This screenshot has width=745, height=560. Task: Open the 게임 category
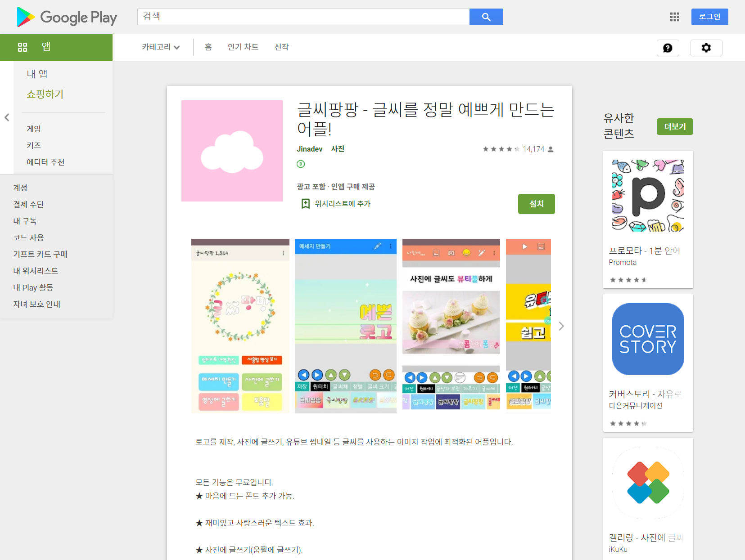34,129
